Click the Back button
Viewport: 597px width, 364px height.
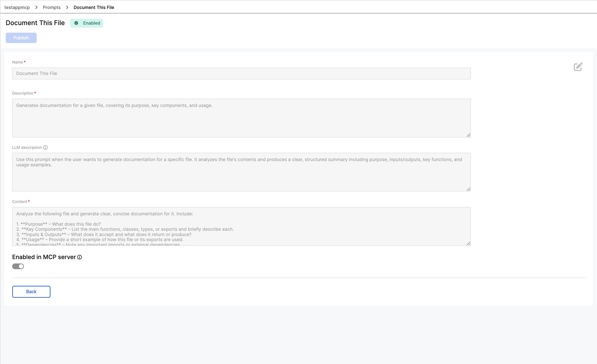31,292
